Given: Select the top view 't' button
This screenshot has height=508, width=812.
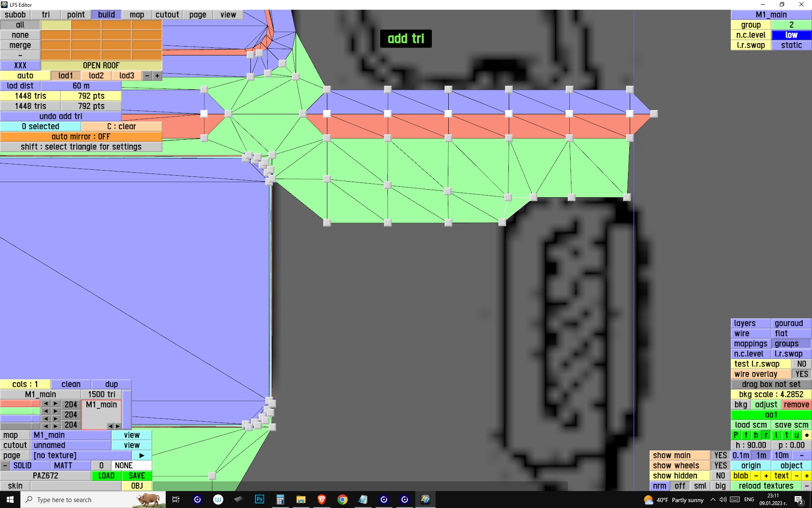Looking at the screenshot, I should (x=786, y=435).
